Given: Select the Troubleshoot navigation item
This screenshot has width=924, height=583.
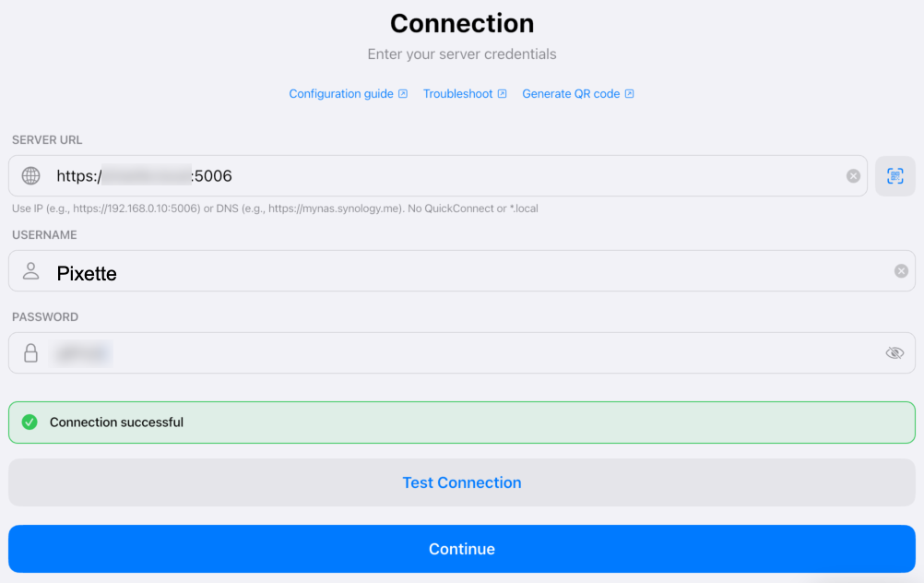Looking at the screenshot, I should coord(457,93).
